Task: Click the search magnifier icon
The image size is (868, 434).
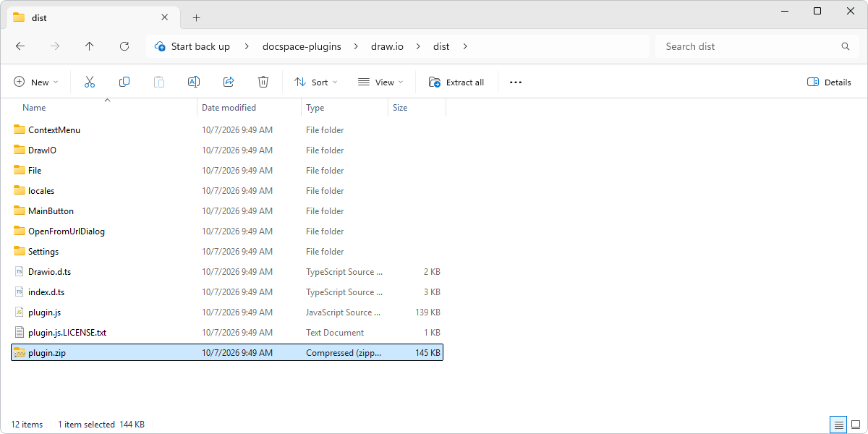Action: click(x=846, y=46)
